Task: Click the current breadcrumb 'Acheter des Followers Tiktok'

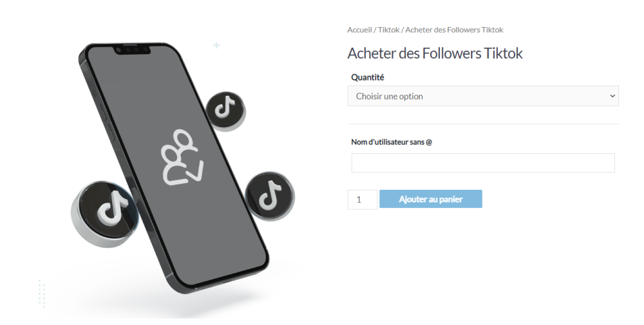Action: [454, 30]
